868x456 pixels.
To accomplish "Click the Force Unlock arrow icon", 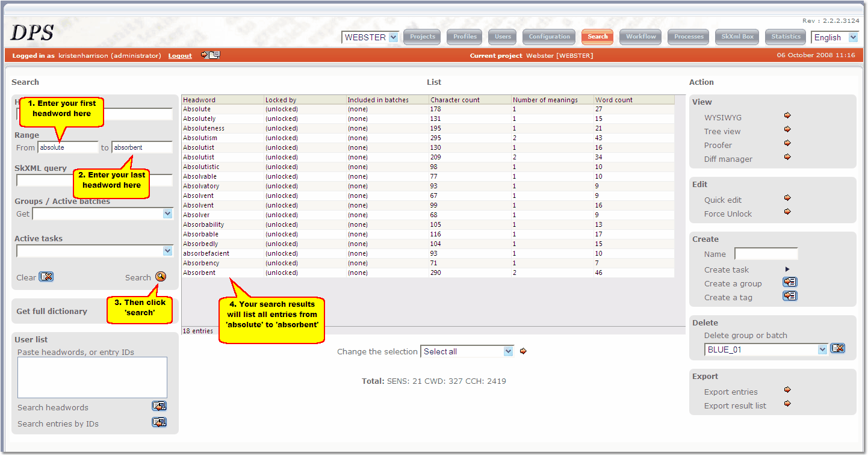I will pyautogui.click(x=787, y=212).
